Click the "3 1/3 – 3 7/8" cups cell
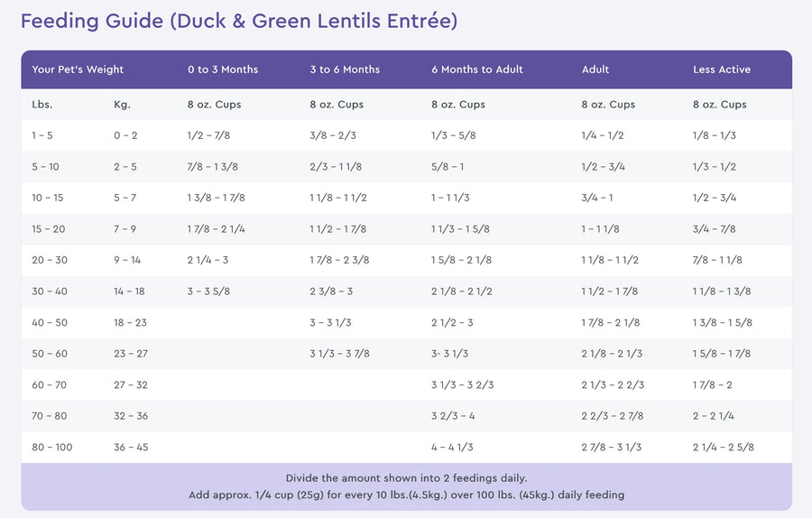This screenshot has width=812, height=518. point(339,354)
